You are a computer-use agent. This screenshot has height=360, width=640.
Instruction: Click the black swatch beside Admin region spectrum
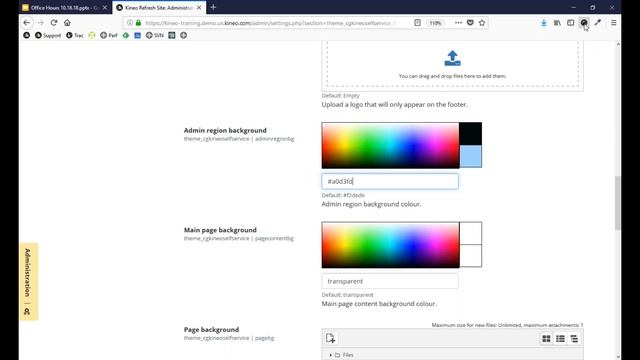(x=471, y=134)
